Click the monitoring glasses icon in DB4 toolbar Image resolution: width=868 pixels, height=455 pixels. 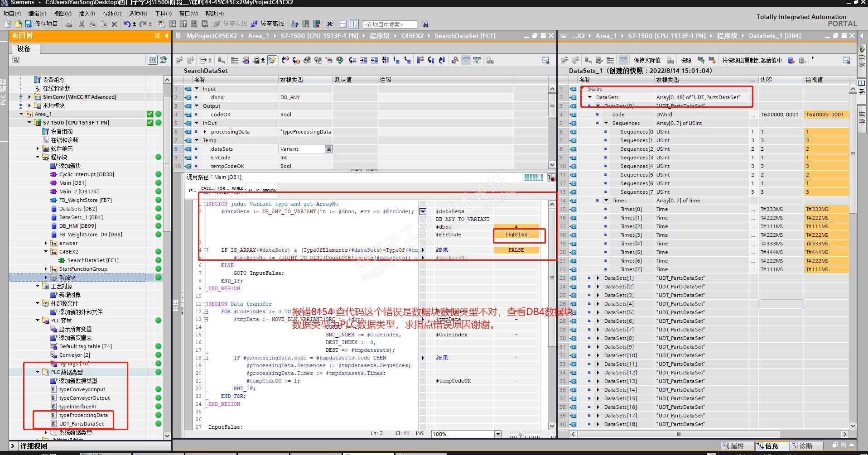pyautogui.click(x=623, y=60)
